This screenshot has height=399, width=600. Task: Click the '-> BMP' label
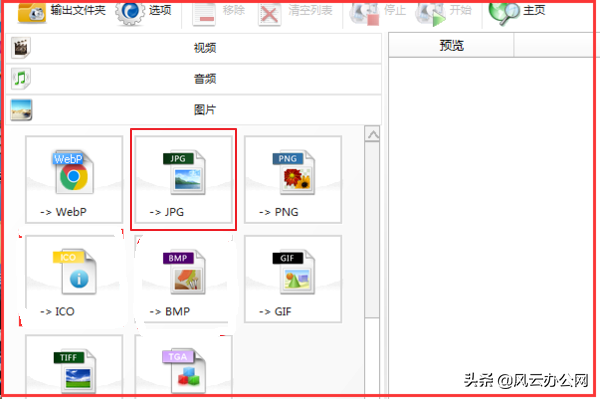170,311
